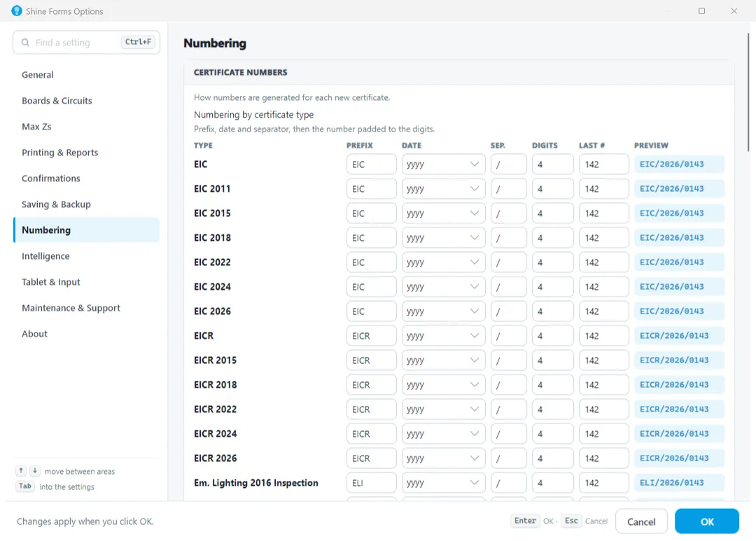Expand date dropdown for EIC 2022

click(443, 262)
